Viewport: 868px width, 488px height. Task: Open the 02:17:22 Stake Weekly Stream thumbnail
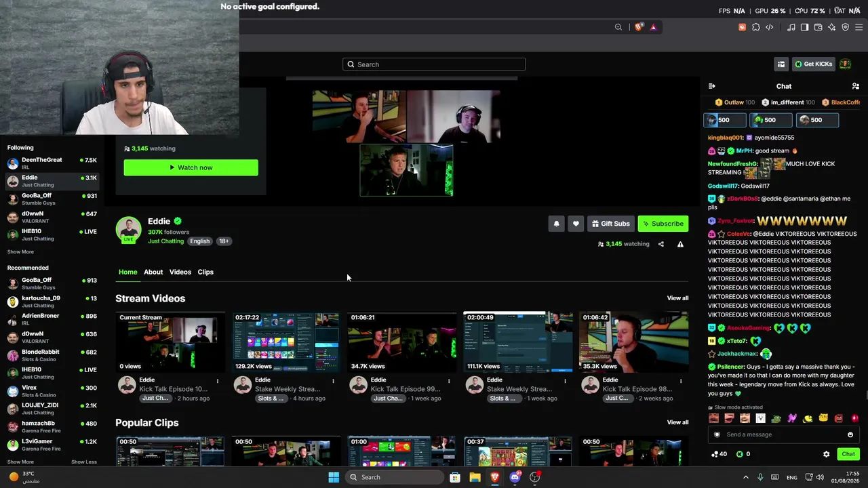tap(285, 342)
